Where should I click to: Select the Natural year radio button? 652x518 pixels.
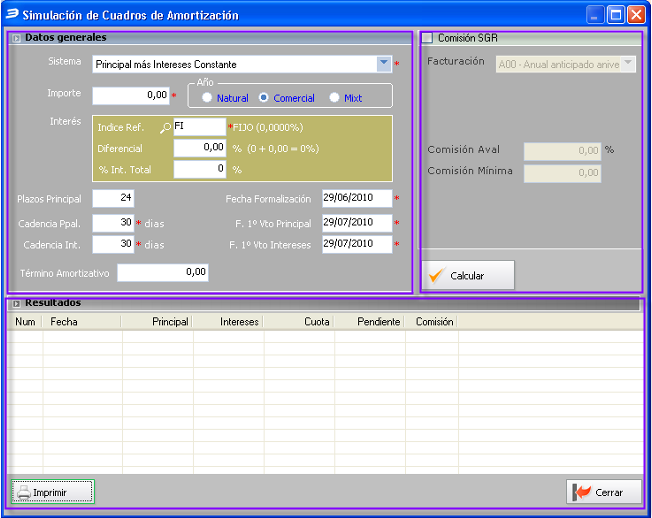(207, 98)
